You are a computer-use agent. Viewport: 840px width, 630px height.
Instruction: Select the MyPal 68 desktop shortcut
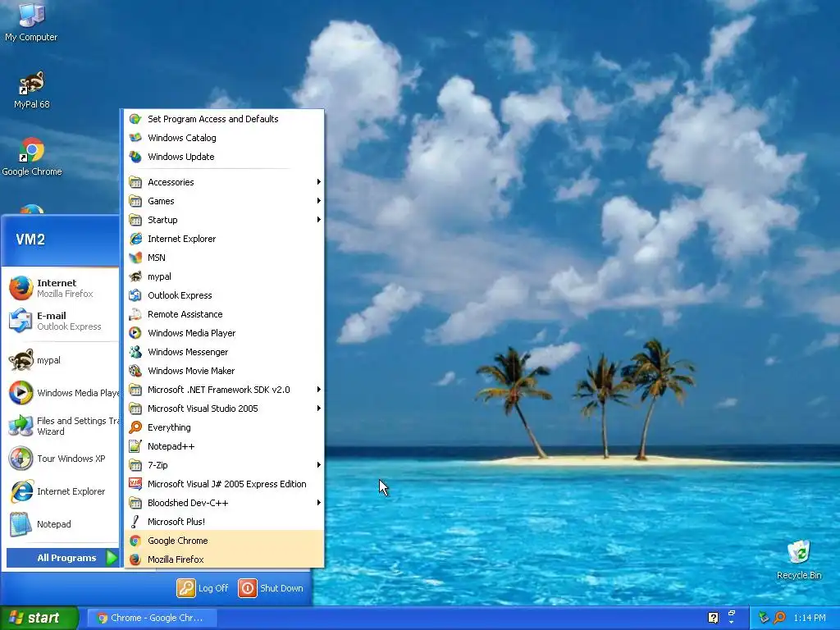[32, 90]
